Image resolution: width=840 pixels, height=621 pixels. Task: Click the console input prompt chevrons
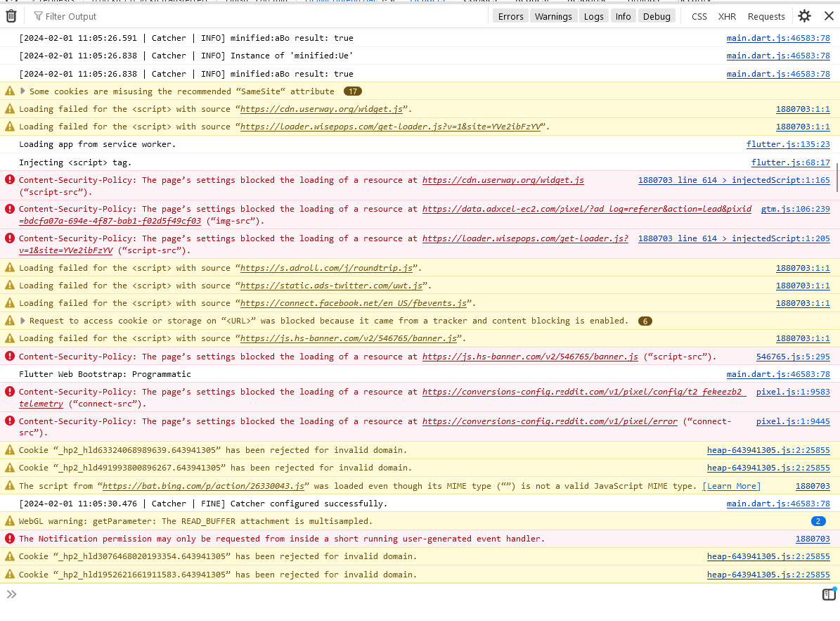(x=11, y=595)
